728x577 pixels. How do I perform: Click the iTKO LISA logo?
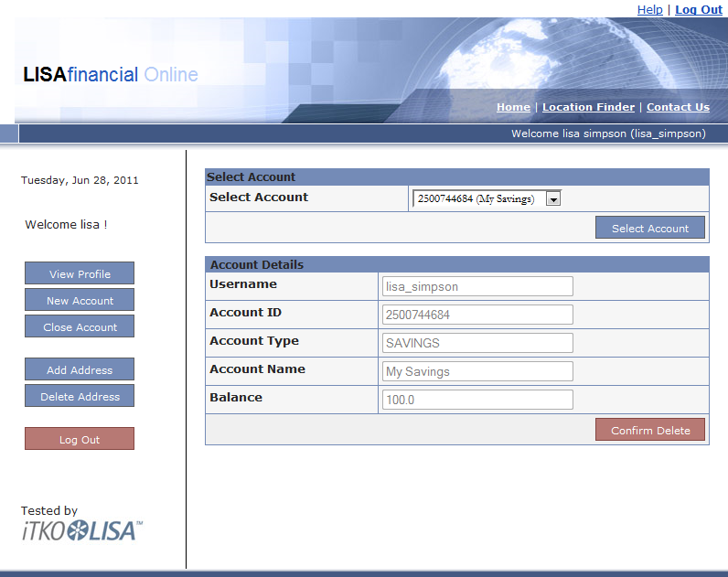point(82,531)
